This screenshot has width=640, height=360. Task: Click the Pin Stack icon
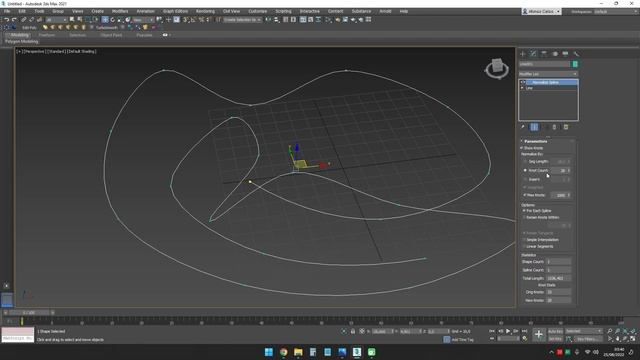(x=523, y=127)
